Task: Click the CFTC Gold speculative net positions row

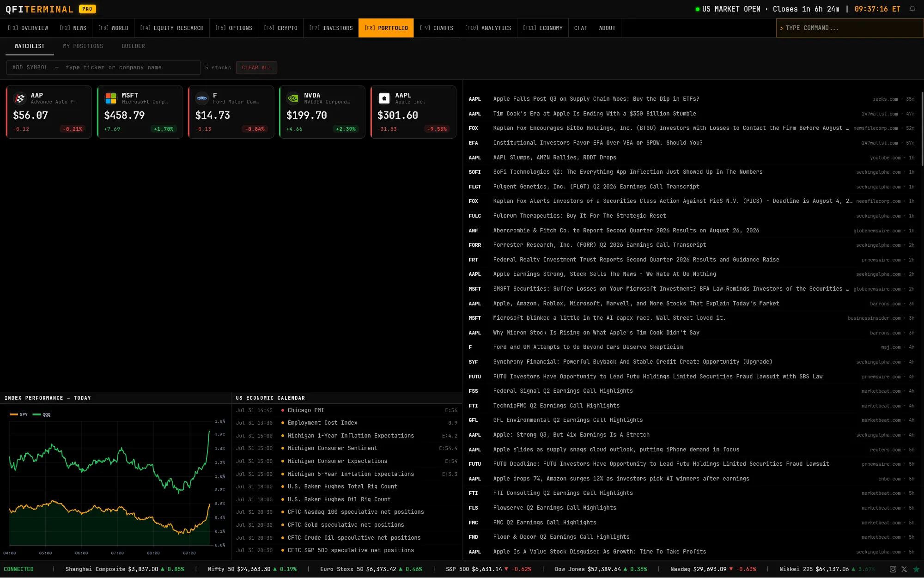Action: (x=346, y=525)
